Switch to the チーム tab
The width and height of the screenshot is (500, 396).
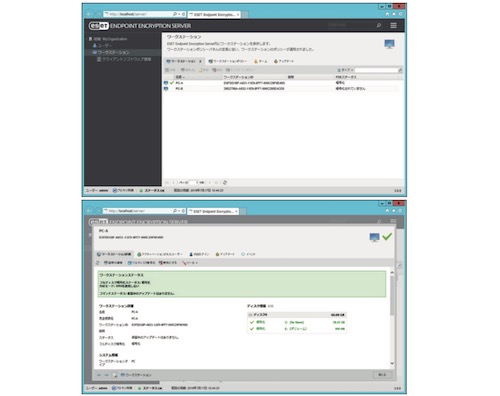point(260,61)
